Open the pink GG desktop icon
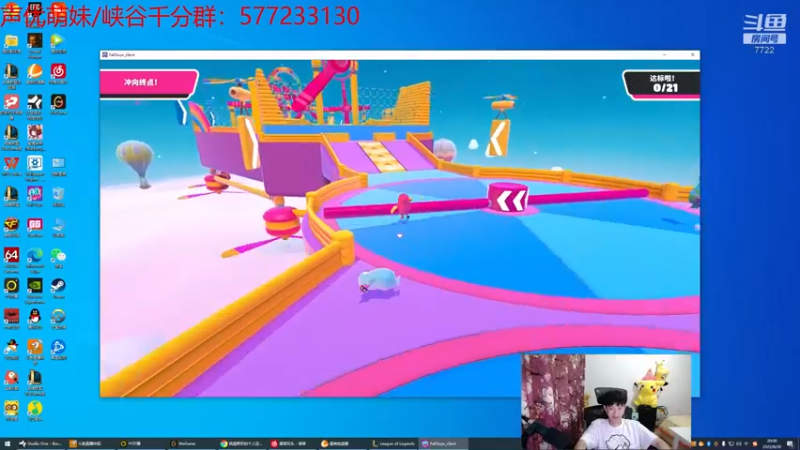 click(35, 225)
